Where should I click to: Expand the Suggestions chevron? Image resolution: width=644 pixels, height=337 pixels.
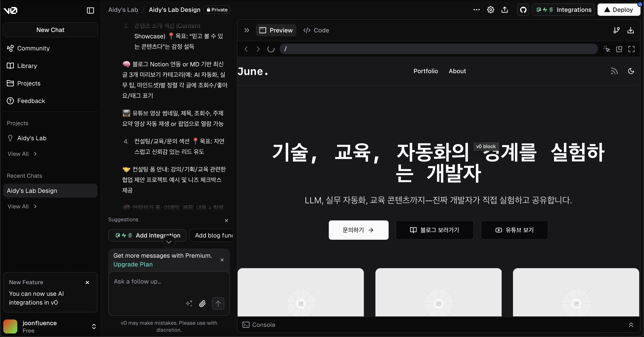(169, 242)
